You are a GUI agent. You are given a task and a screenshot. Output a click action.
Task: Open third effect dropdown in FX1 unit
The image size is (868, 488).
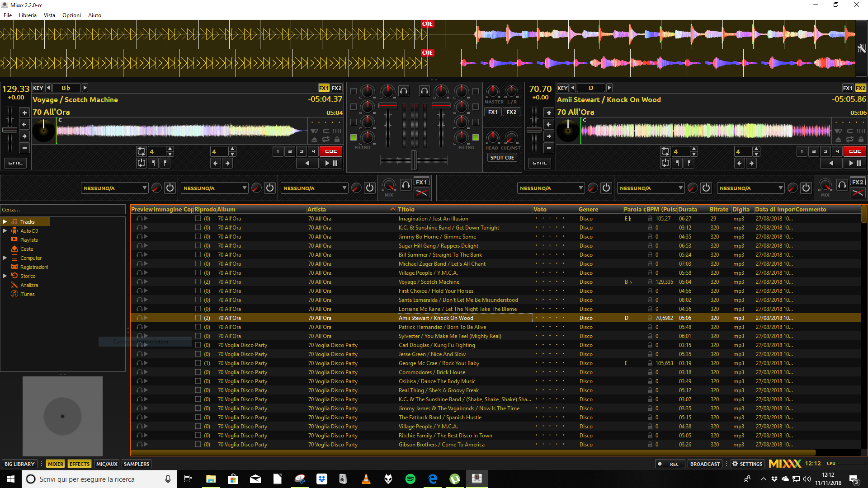coord(315,188)
